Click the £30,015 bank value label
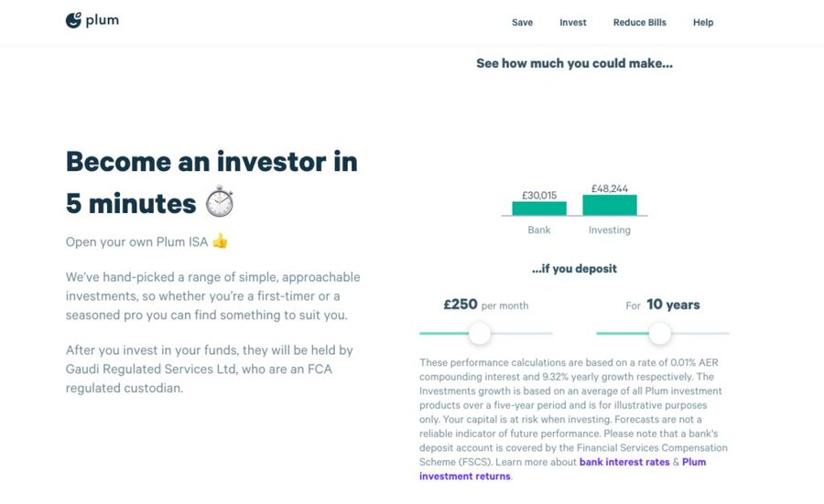824x504 pixels. click(539, 196)
